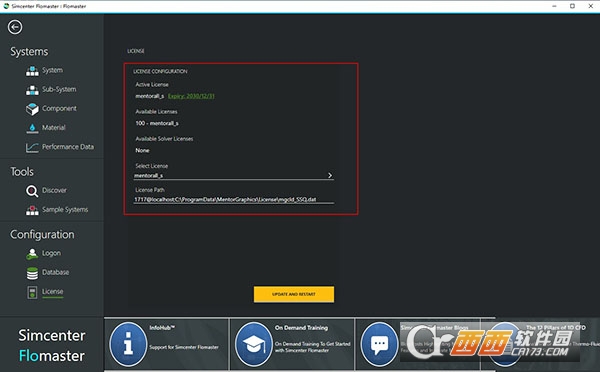The width and height of the screenshot is (600, 372).
Task: Click the Available Solver Licenses None value
Action: pyautogui.click(x=142, y=150)
